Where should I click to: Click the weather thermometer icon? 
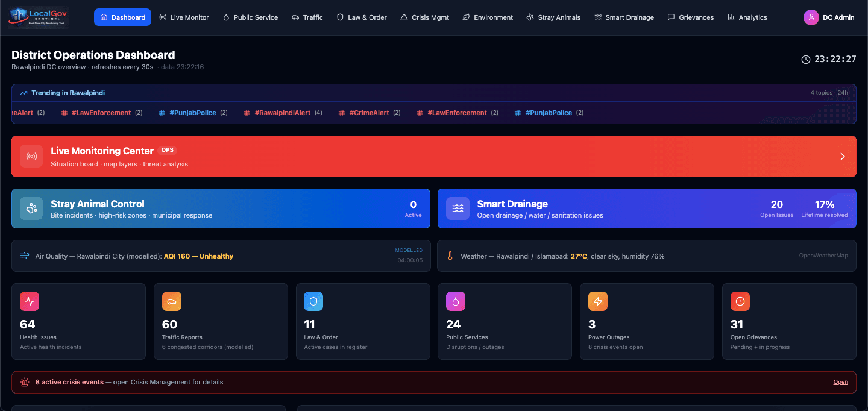click(450, 256)
